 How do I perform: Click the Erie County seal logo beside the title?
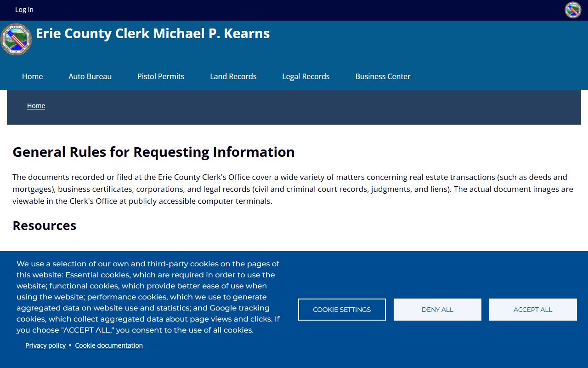point(17,39)
